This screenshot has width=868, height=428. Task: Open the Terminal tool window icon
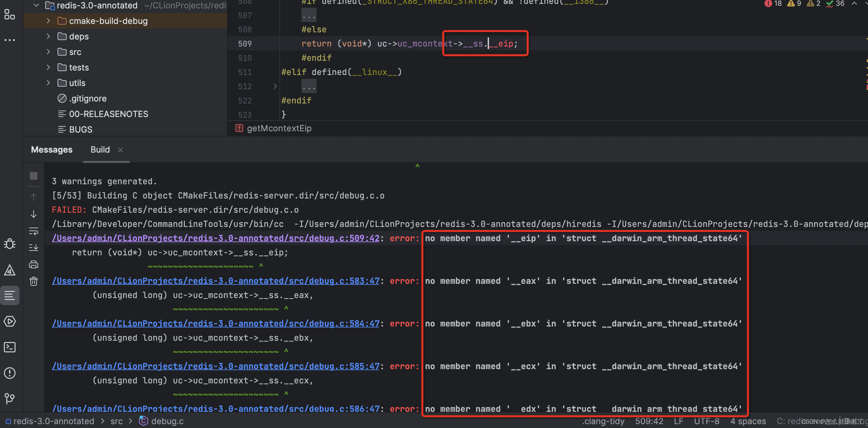pyautogui.click(x=9, y=347)
